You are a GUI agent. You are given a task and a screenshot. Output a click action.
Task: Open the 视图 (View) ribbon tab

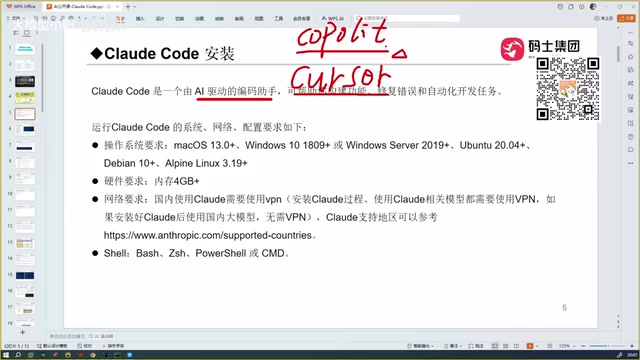pos(259,19)
